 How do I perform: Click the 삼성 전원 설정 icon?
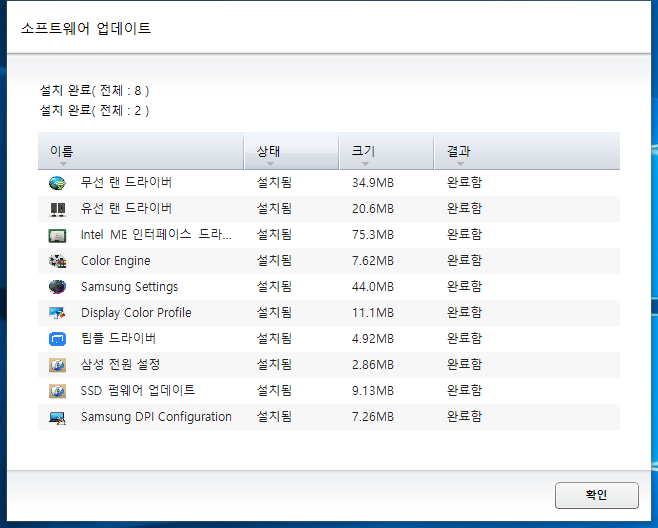pyautogui.click(x=57, y=365)
